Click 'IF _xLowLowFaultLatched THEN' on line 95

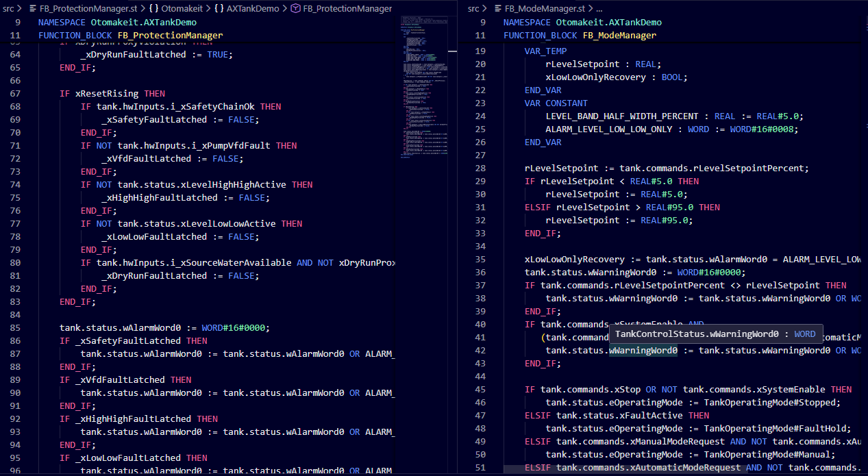click(134, 458)
